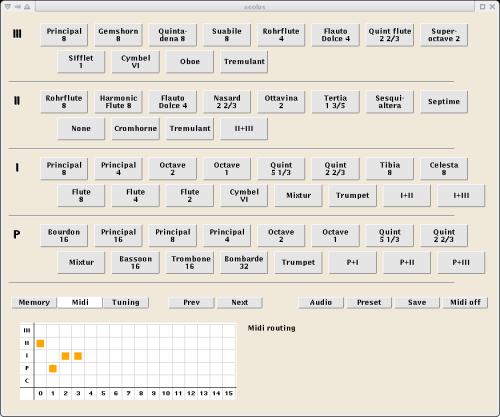Set routing cell for keyboard III channel 0
Image resolution: width=500 pixels, height=417 pixels.
(x=40, y=331)
